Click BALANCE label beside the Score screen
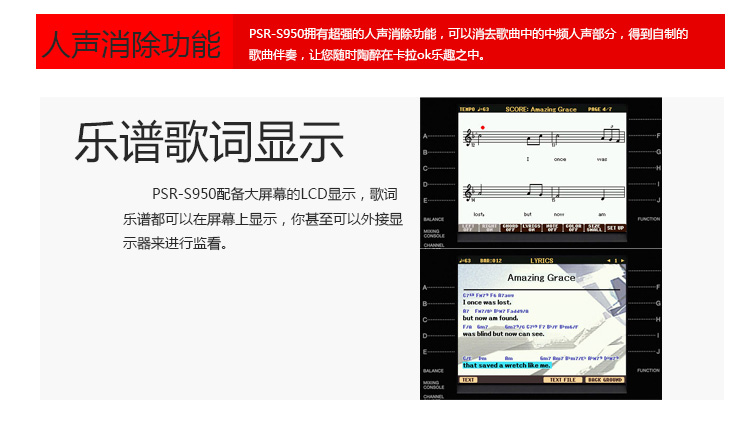This screenshot has width=750, height=424. (433, 219)
